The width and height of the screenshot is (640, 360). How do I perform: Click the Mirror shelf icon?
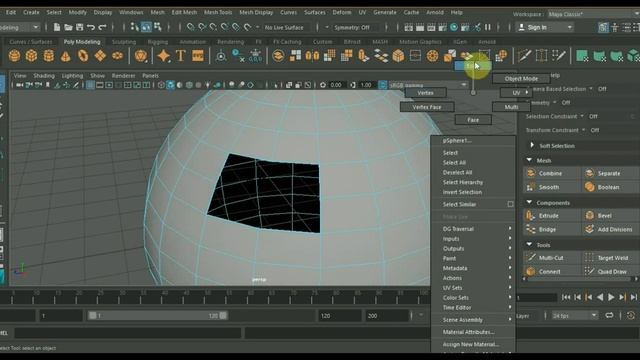click(312, 56)
